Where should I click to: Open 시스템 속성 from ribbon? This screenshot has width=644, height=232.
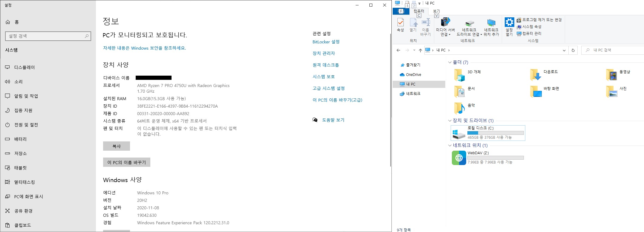529,27
